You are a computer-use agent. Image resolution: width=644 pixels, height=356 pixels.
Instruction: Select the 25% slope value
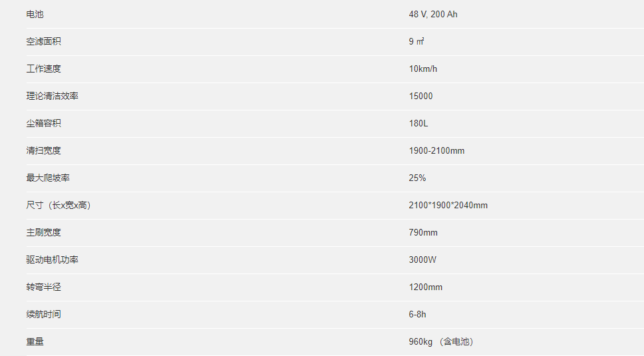417,178
